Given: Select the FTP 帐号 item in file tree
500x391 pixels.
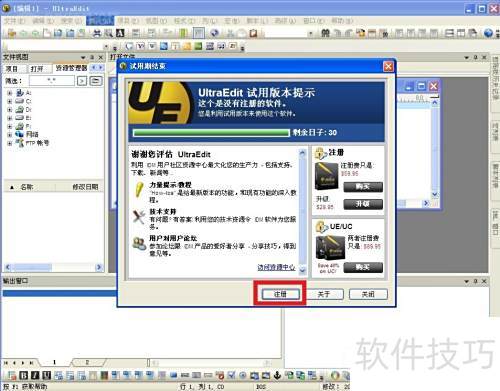Looking at the screenshot, I should pos(37,143).
